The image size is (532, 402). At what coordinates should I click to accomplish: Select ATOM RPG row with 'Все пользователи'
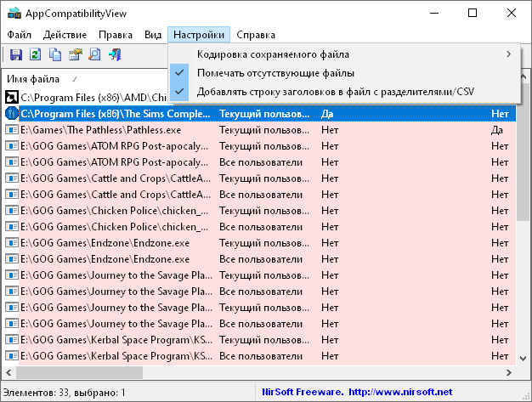coord(261,162)
